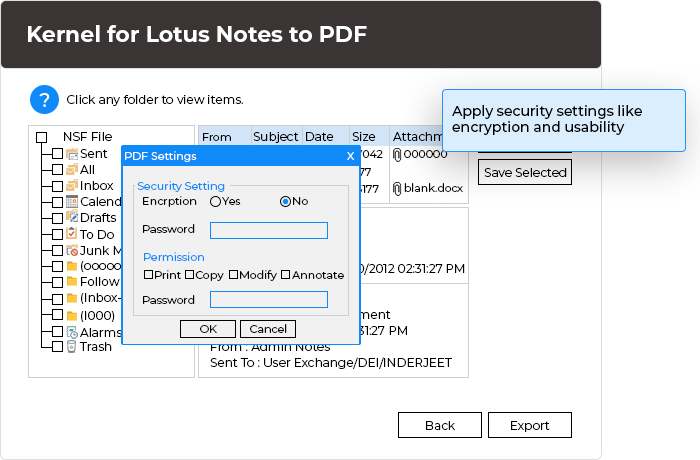The image size is (700, 460).
Task: Click the blank.docx attachment name
Action: click(x=433, y=188)
